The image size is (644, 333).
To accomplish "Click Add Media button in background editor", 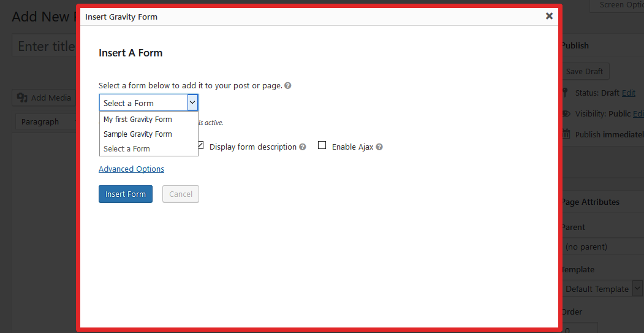I will (x=44, y=98).
